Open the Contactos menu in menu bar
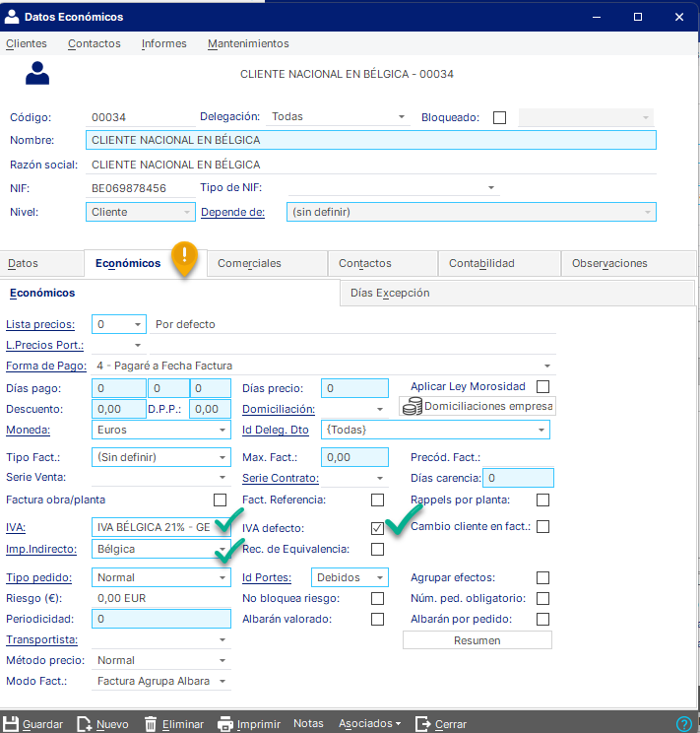 [x=94, y=43]
